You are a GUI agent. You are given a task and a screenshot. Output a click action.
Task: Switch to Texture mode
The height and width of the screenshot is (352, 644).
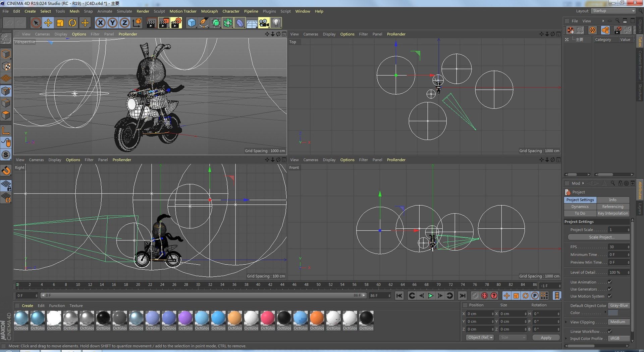point(6,66)
